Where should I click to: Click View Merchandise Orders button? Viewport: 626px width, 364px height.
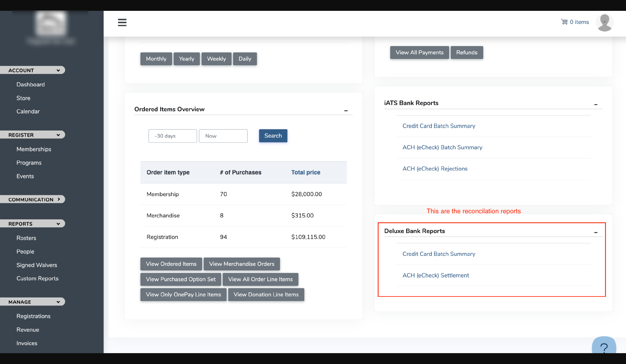point(241,264)
